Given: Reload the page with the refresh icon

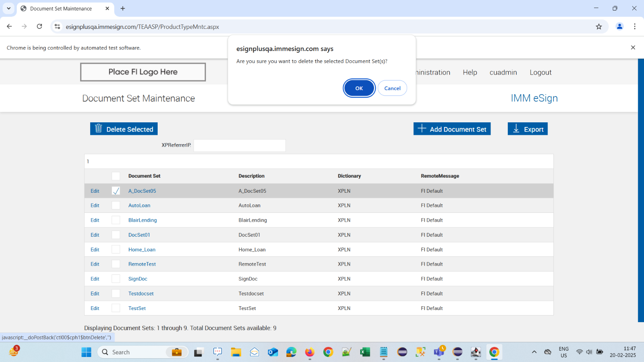Looking at the screenshot, I should point(39,26).
